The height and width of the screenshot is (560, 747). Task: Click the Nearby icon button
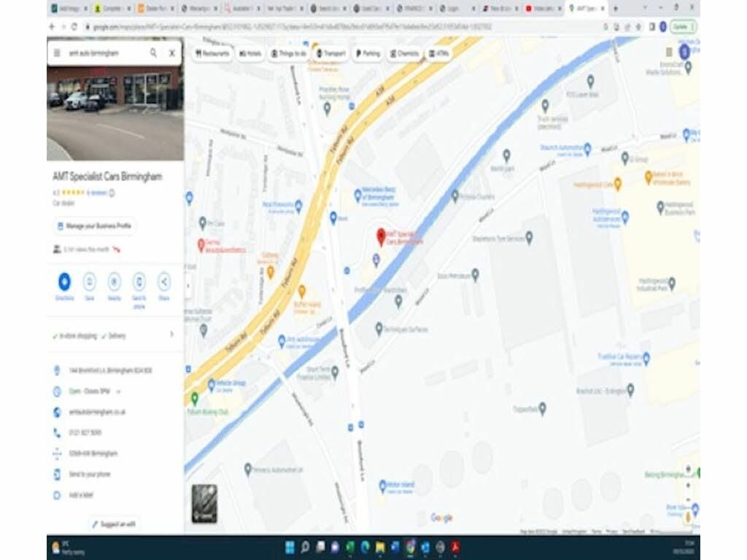[114, 281]
